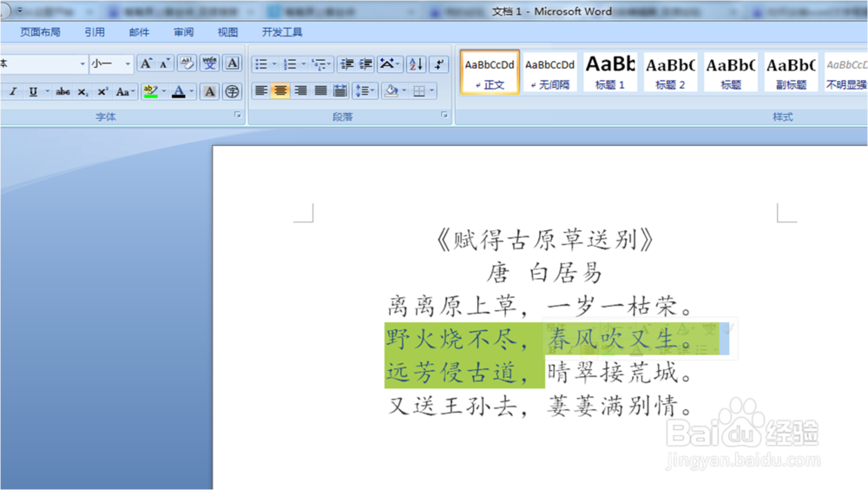Viewport: 868px width, 490px height.
Task: Apply the 无间隔 style
Action: 550,73
